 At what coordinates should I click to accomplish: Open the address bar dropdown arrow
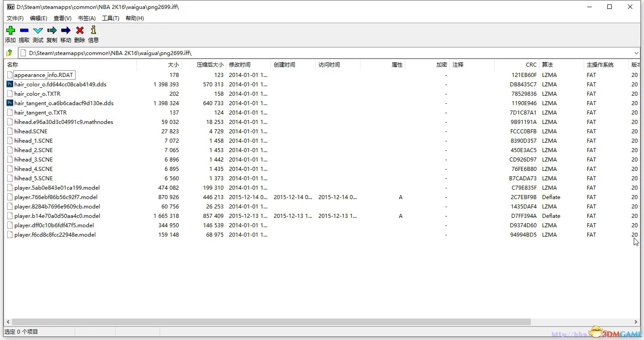pos(637,52)
